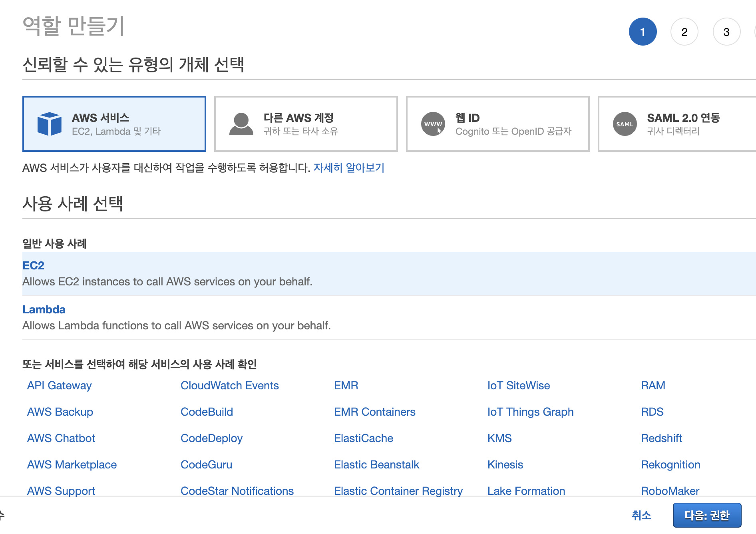Click the web ID www icon
The width and height of the screenshot is (756, 534).
tap(433, 124)
